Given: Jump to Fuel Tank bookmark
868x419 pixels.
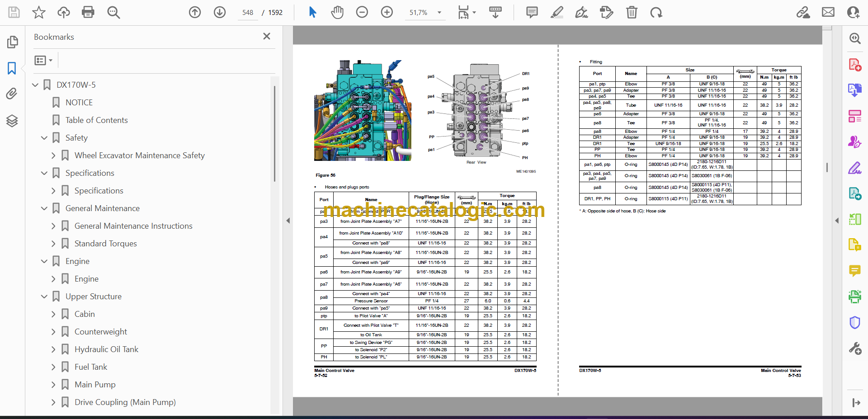Looking at the screenshot, I should click(91, 367).
